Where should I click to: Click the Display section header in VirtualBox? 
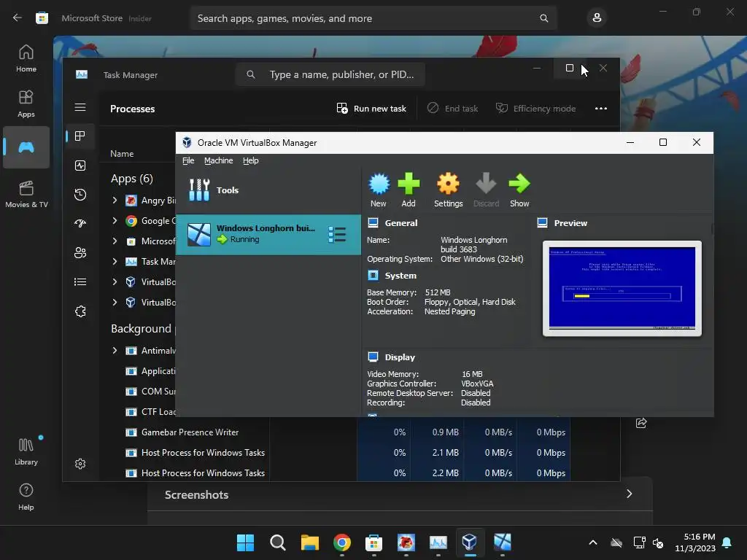[x=400, y=357]
